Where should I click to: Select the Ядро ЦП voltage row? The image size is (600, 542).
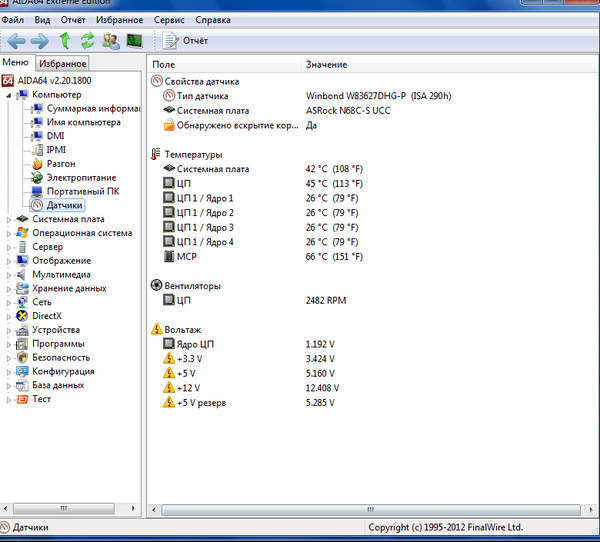tap(249, 344)
